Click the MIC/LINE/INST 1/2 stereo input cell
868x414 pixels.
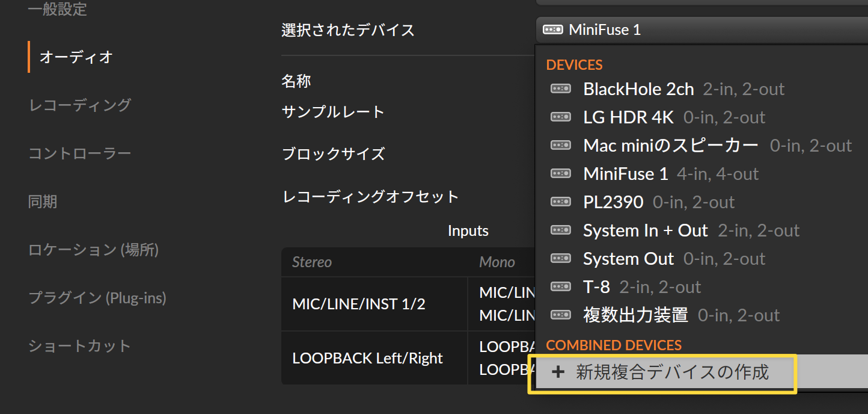click(374, 304)
